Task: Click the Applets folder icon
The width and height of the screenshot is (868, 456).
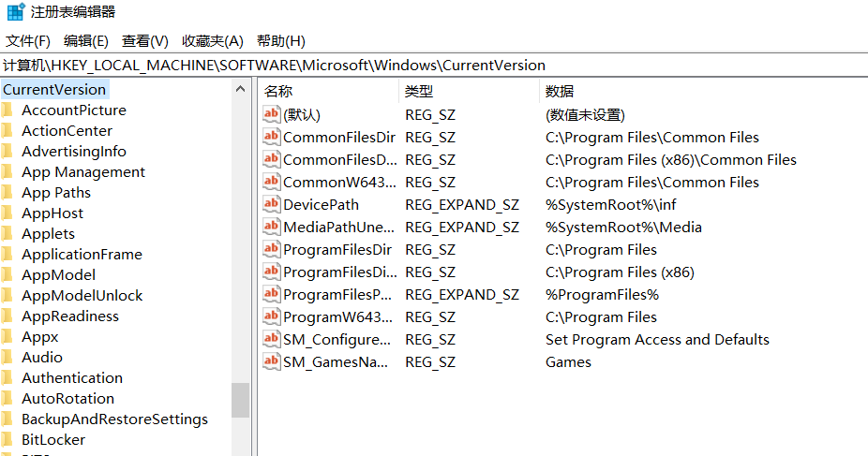Action: click(7, 233)
